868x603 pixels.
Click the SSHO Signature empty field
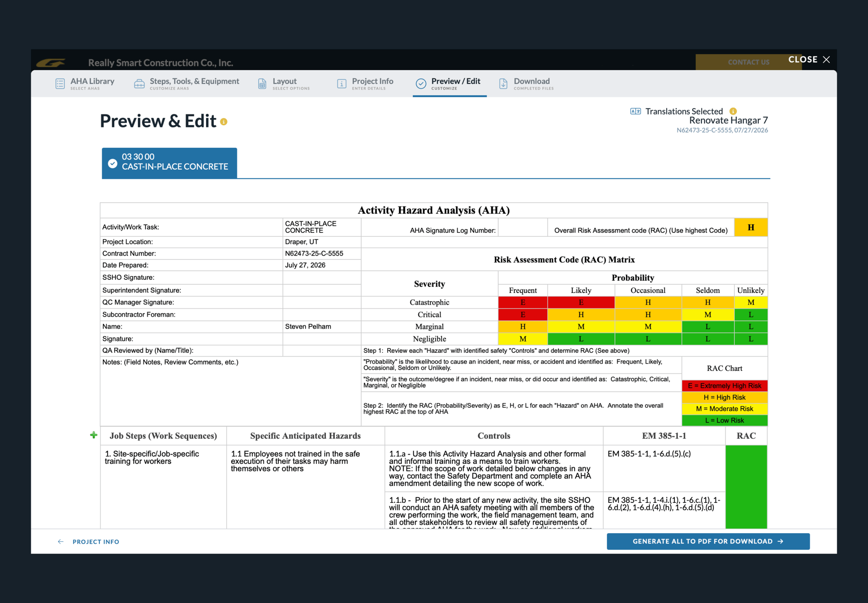(322, 278)
